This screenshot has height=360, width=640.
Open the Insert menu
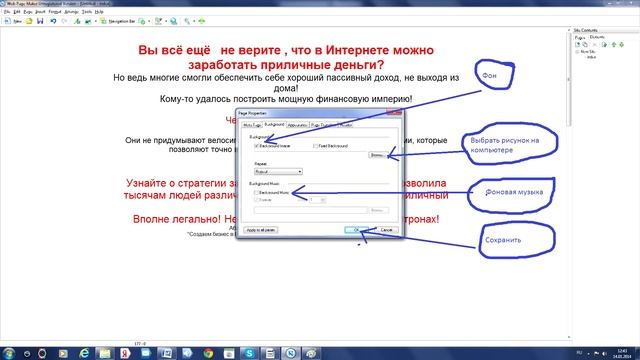(40, 12)
